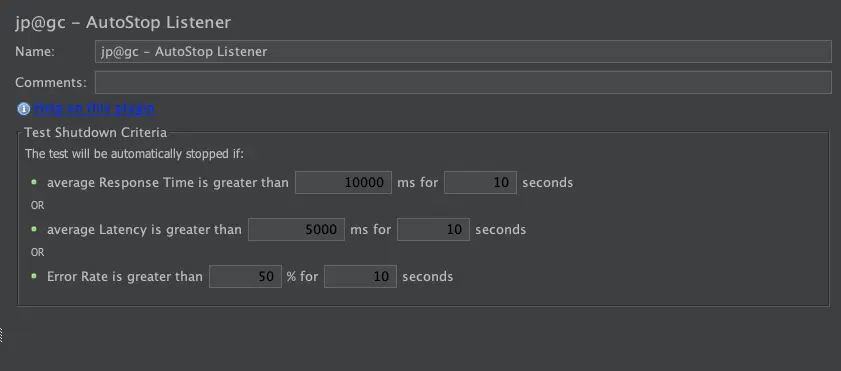The image size is (841, 371).
Task: Click the Response Time seconds duration field
Action: 481,183
